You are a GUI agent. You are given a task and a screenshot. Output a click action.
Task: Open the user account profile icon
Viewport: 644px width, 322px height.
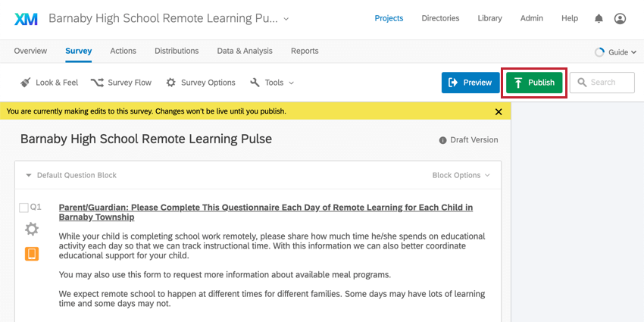621,18
